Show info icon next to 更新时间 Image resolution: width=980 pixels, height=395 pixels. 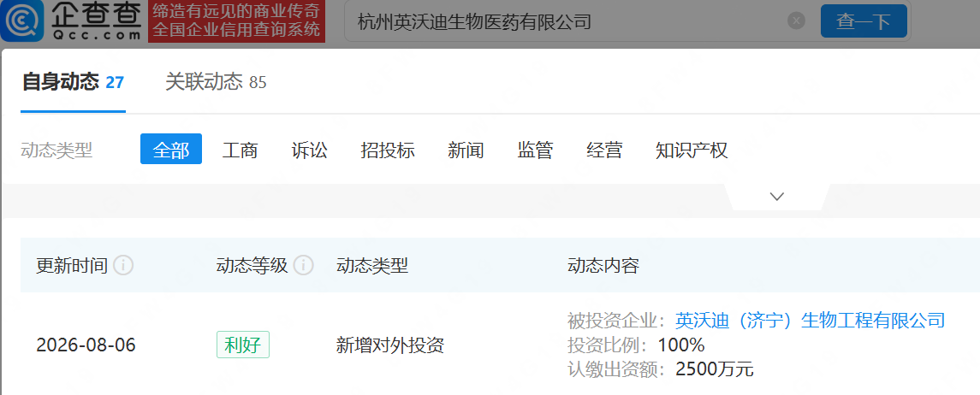tap(123, 266)
